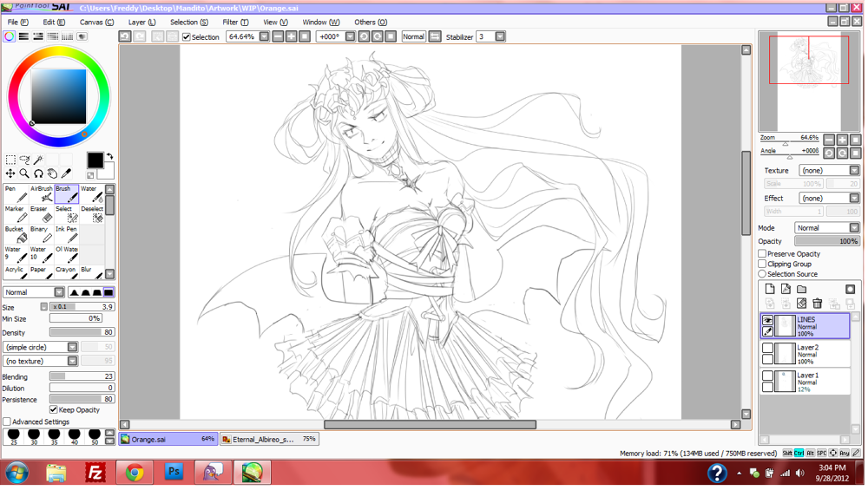Image resolution: width=868 pixels, height=490 pixels.
Task: Select the Rotate canvas tool
Action: tap(38, 174)
